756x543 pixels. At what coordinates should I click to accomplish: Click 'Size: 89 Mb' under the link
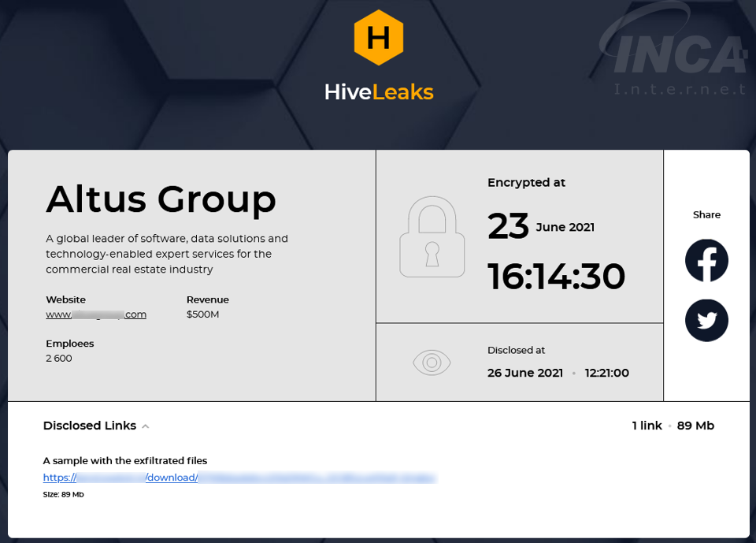pyautogui.click(x=63, y=494)
